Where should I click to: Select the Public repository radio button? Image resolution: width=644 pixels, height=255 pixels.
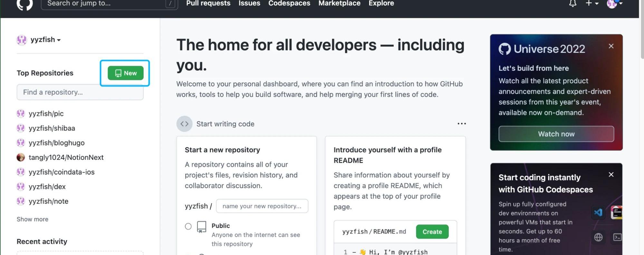click(188, 226)
